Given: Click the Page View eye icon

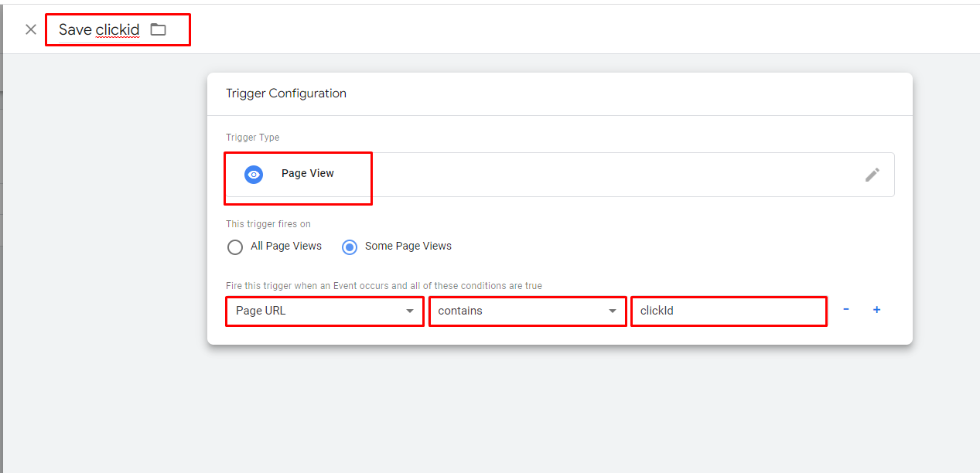Looking at the screenshot, I should [x=253, y=174].
